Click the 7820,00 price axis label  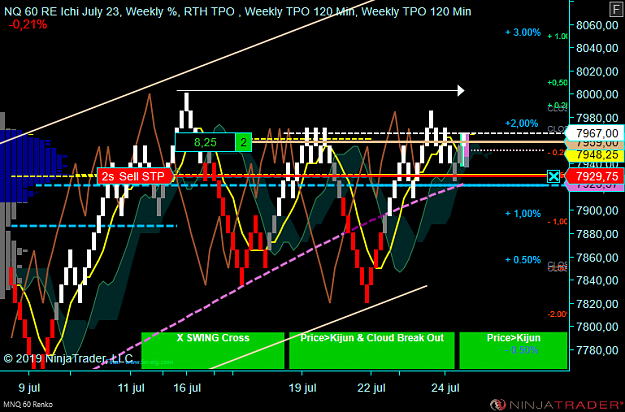(x=597, y=304)
